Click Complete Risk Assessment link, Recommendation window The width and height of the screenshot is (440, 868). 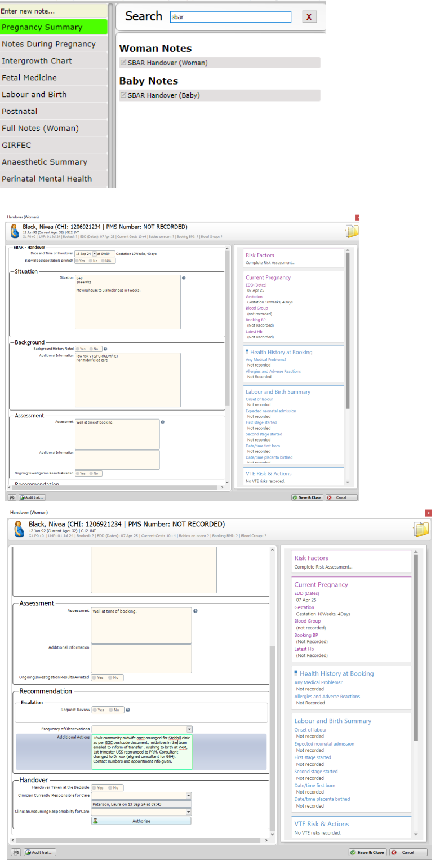pos(323,567)
